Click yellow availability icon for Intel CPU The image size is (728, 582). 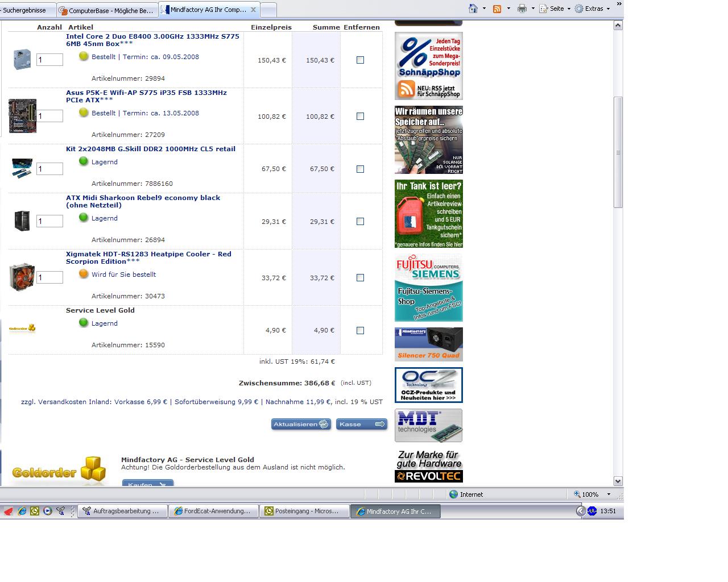tap(84, 56)
